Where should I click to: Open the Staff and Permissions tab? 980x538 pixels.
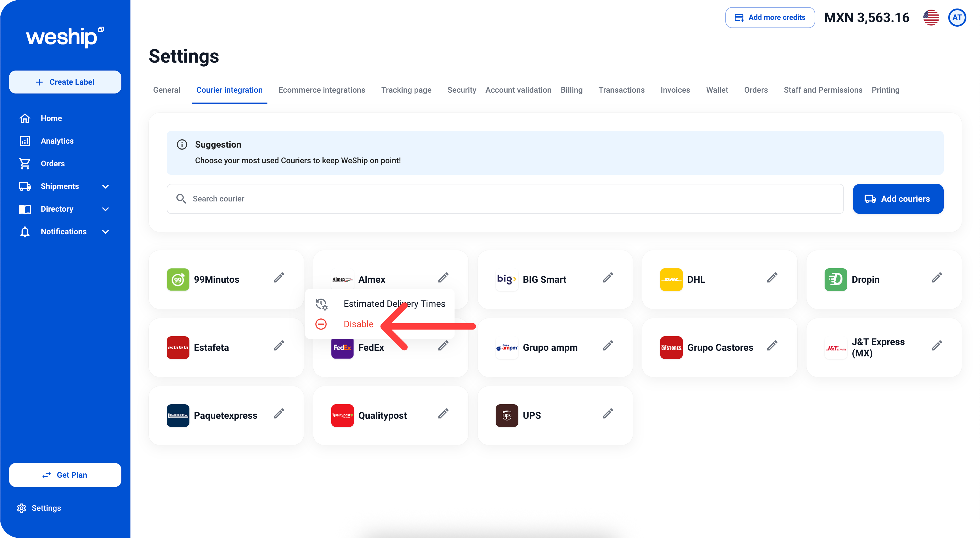pos(823,90)
